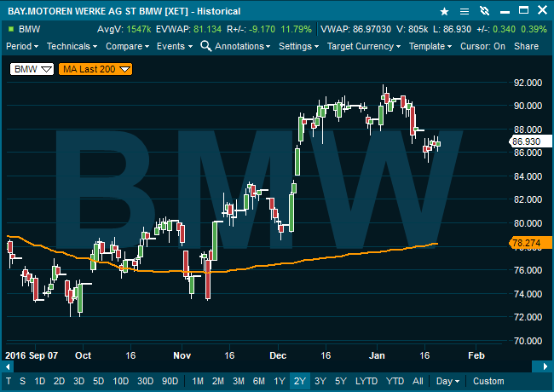The image size is (554, 392).
Task: Open the Compare dropdown menu
Action: click(128, 46)
